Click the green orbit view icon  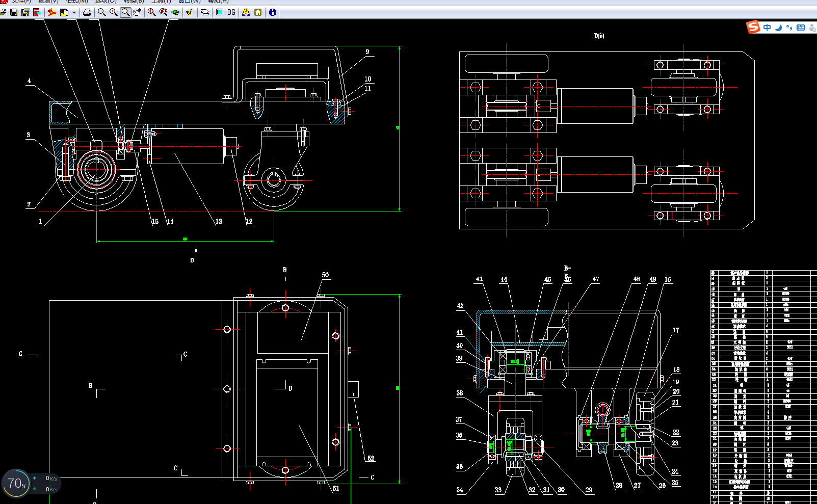pyautogui.click(x=175, y=12)
